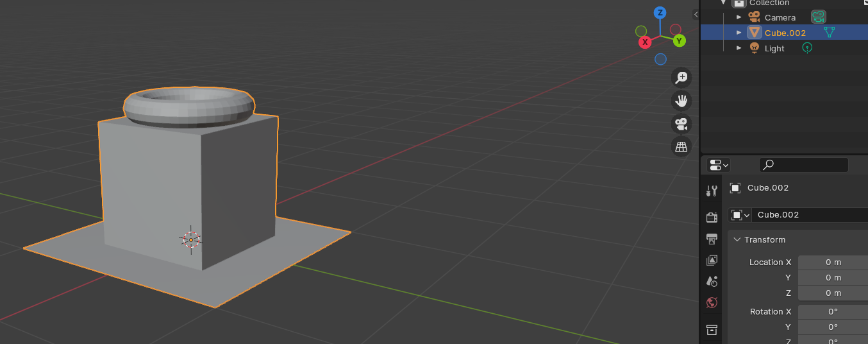Click the properties search field
This screenshot has height=344, width=868.
pyautogui.click(x=804, y=165)
